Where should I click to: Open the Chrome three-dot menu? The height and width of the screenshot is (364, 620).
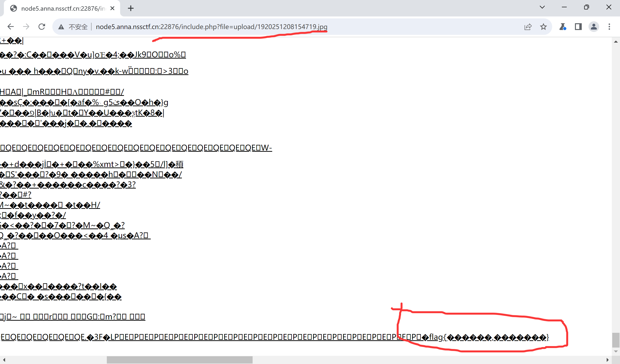609,27
